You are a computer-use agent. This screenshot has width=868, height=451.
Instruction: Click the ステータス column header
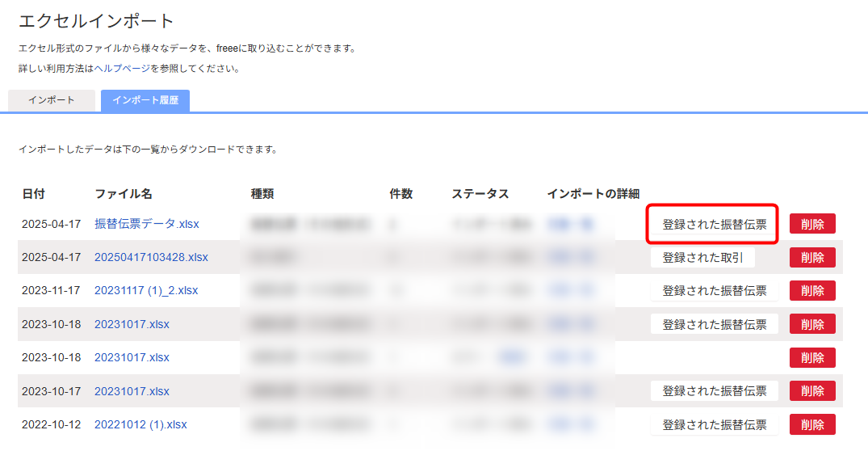(480, 194)
